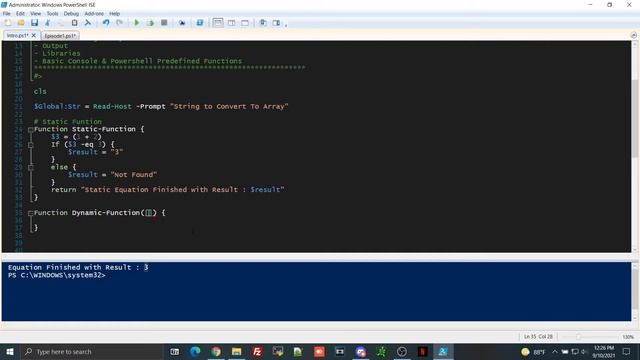Open the Help menu
Screen dimensions: 640x360
[x=114, y=13]
